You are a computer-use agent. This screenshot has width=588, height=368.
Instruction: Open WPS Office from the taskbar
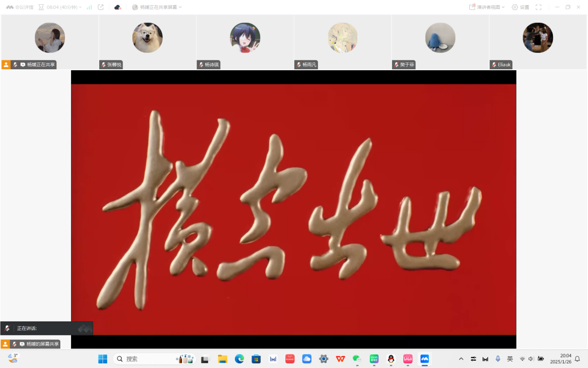[x=341, y=359]
